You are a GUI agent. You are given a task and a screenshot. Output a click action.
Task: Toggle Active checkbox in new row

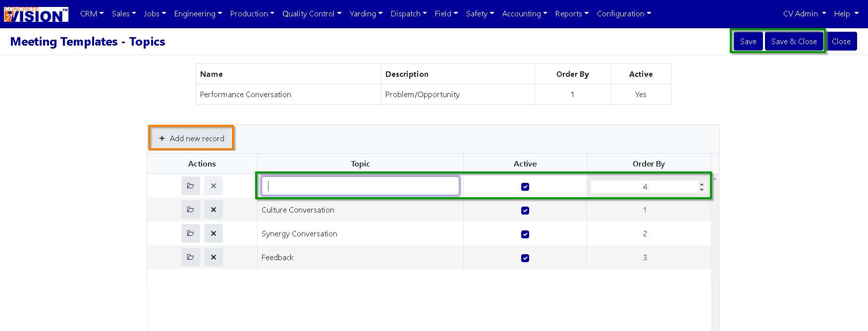click(x=525, y=187)
